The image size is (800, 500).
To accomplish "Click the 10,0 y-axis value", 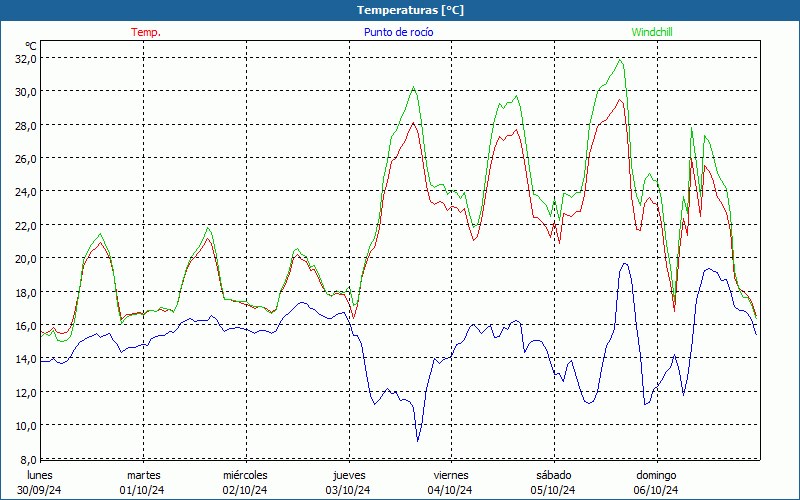I will [26, 426].
